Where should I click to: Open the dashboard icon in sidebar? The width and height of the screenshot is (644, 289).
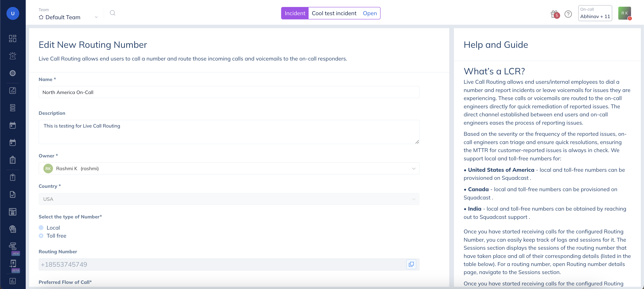(13, 38)
